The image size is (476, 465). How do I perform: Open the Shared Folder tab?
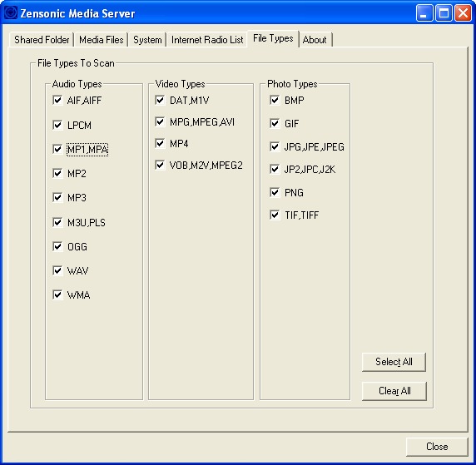click(x=42, y=40)
